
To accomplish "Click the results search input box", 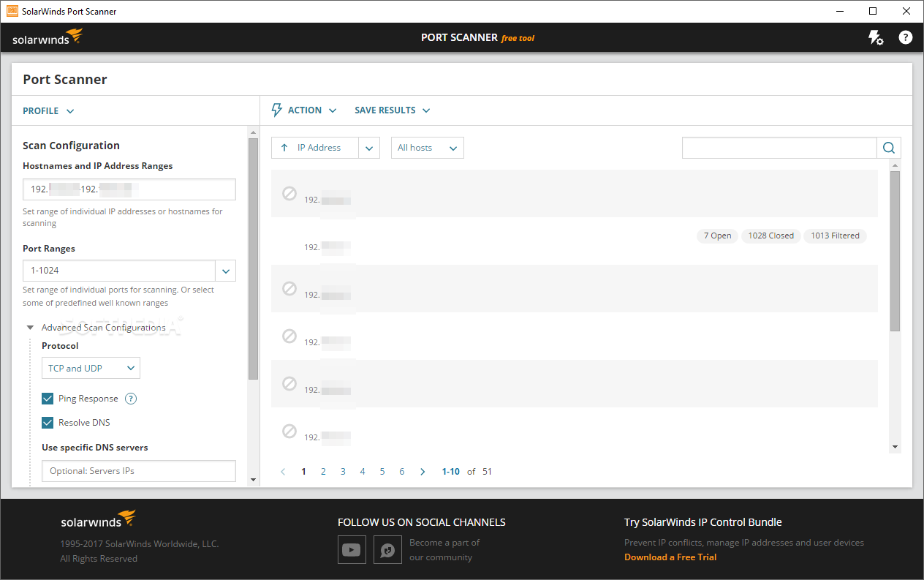I will [x=779, y=148].
